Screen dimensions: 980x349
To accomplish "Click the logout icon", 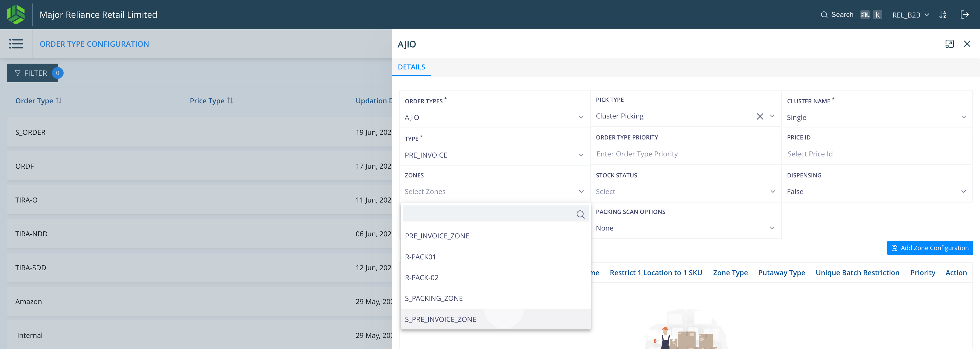I will pyautogui.click(x=965, y=15).
